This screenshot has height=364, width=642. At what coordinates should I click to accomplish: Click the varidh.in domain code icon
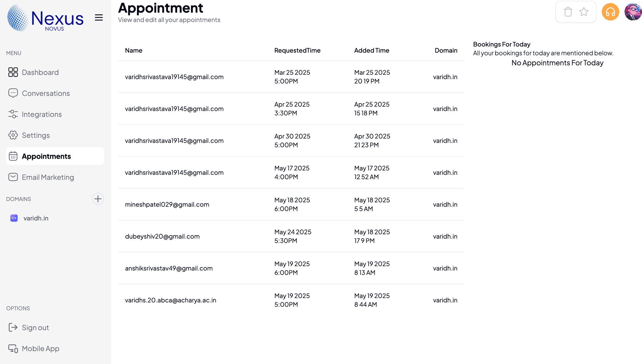point(14,218)
